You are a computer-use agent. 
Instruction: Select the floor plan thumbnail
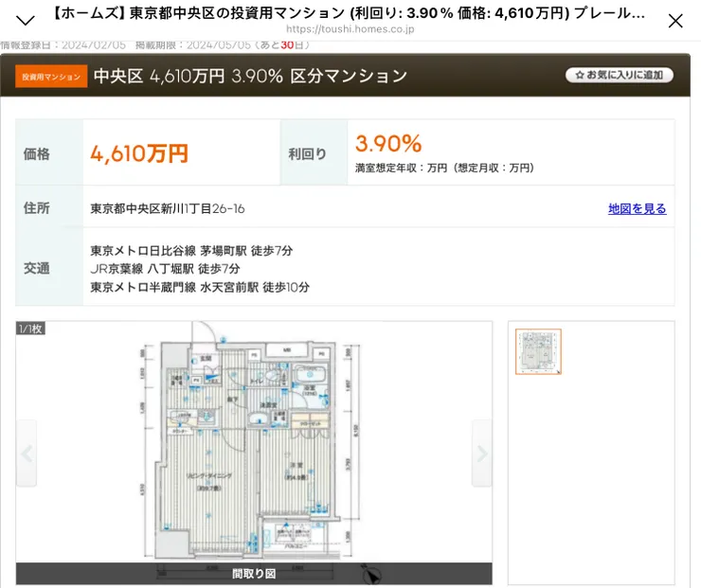click(x=538, y=351)
